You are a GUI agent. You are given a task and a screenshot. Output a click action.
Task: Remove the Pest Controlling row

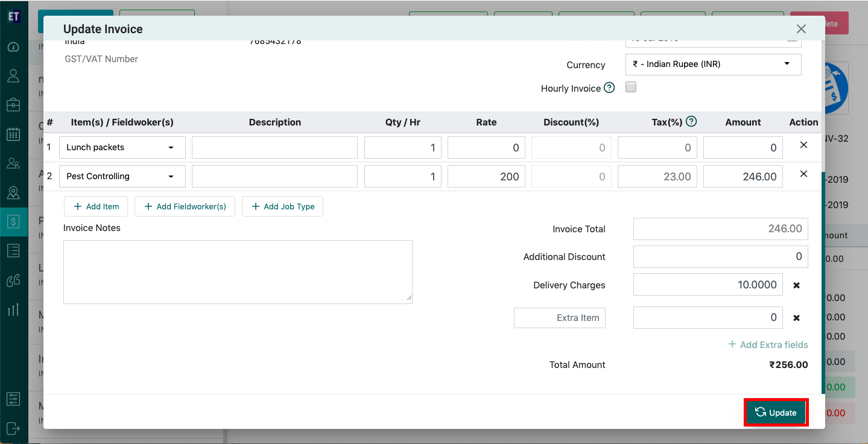803,174
